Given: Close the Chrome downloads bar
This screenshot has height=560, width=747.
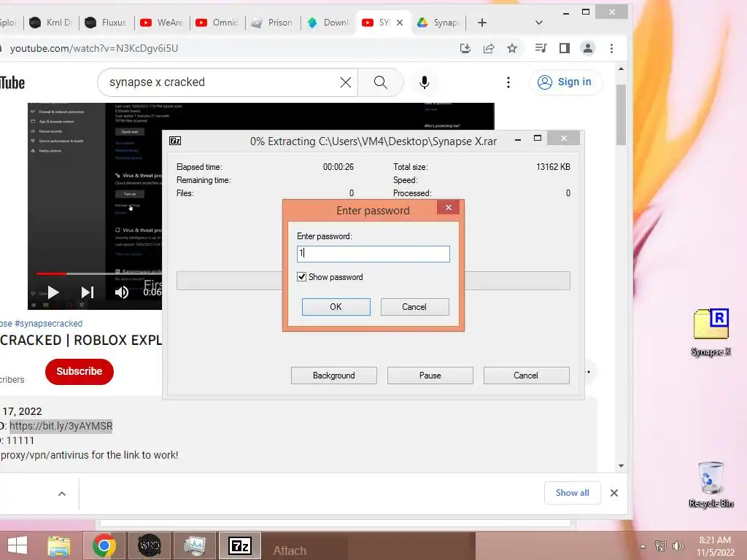Looking at the screenshot, I should pos(614,493).
